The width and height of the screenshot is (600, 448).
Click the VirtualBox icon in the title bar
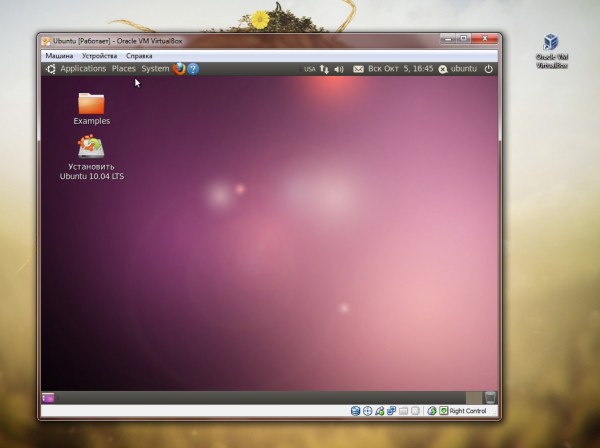[46, 41]
